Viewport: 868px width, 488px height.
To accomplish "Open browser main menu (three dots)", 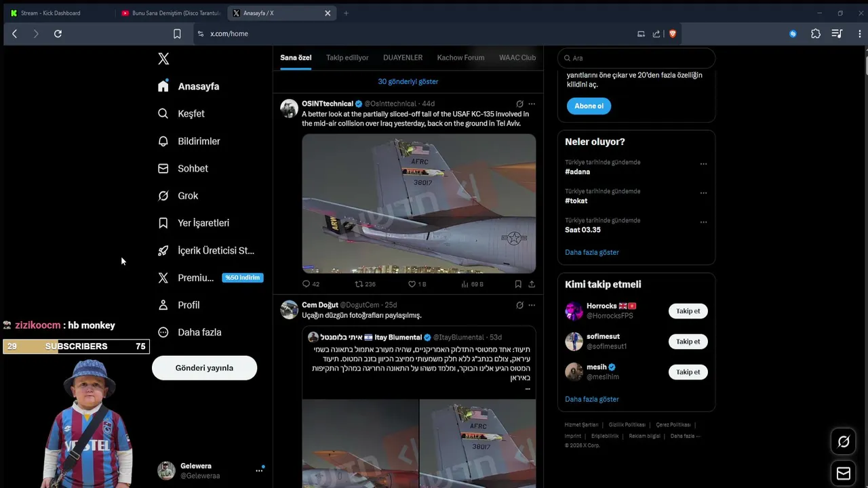I will point(860,33).
